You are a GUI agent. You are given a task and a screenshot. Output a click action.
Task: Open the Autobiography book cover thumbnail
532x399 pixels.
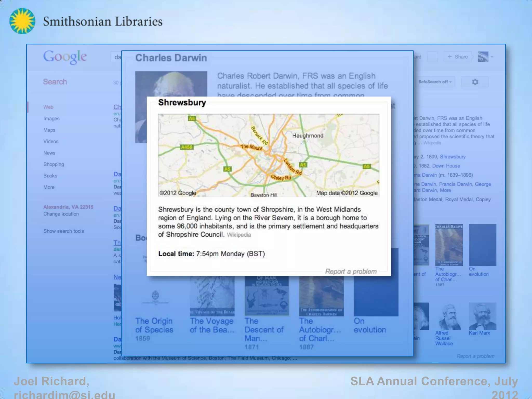(449, 245)
